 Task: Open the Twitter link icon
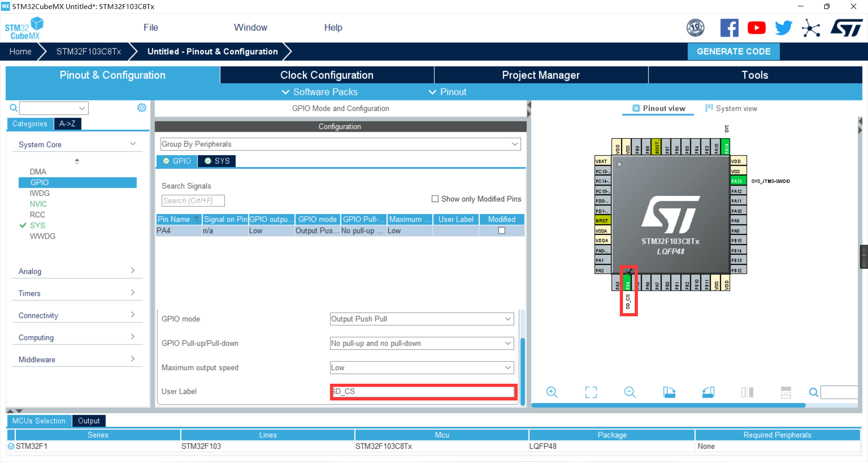tap(783, 28)
